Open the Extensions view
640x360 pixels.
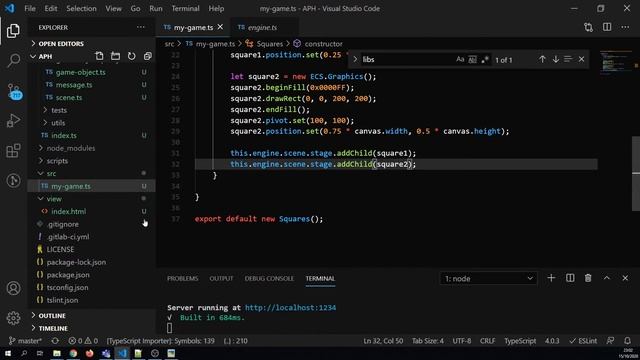[x=13, y=151]
